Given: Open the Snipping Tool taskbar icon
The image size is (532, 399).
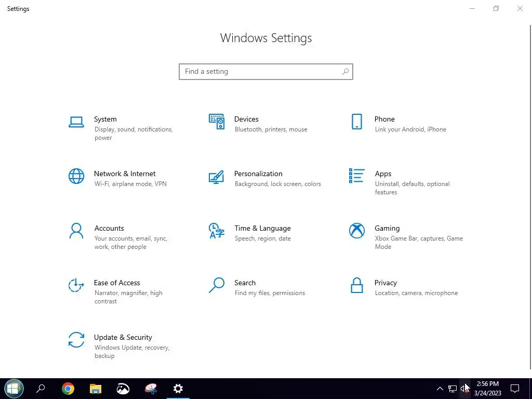Looking at the screenshot, I should coord(151,389).
